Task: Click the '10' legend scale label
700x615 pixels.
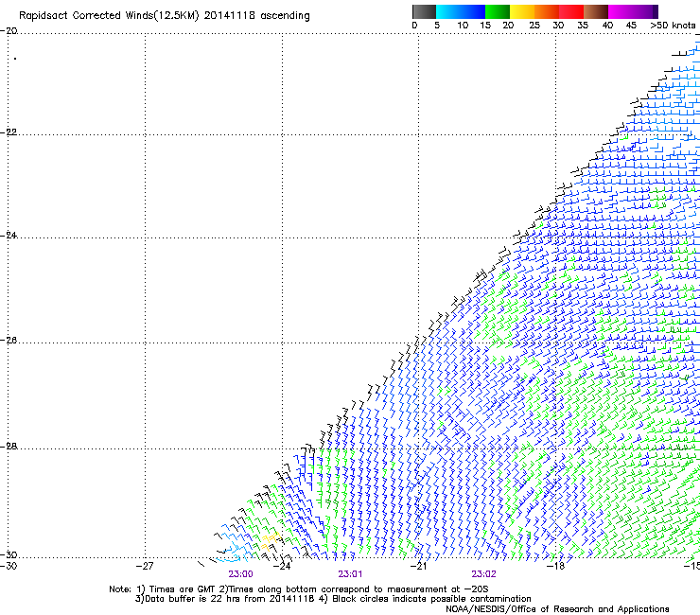Action: pos(463,26)
